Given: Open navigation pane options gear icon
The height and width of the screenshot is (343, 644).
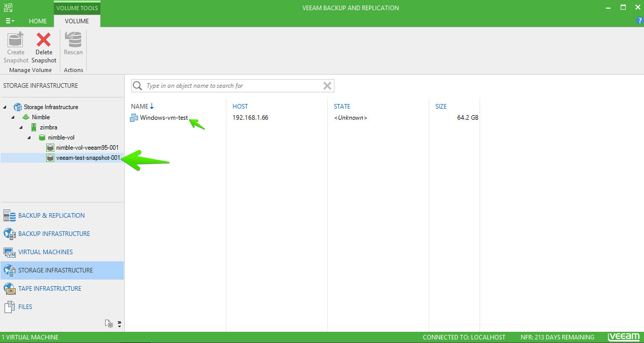Looking at the screenshot, I should click(x=109, y=324).
